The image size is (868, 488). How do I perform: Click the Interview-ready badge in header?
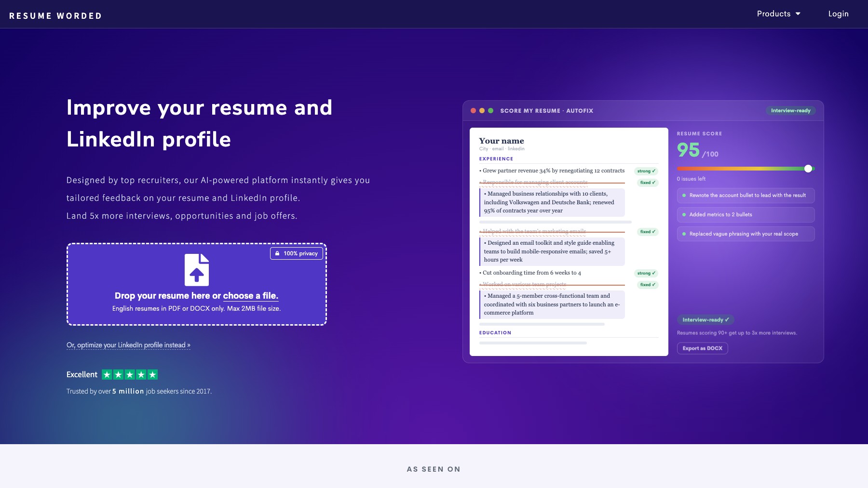(x=790, y=111)
